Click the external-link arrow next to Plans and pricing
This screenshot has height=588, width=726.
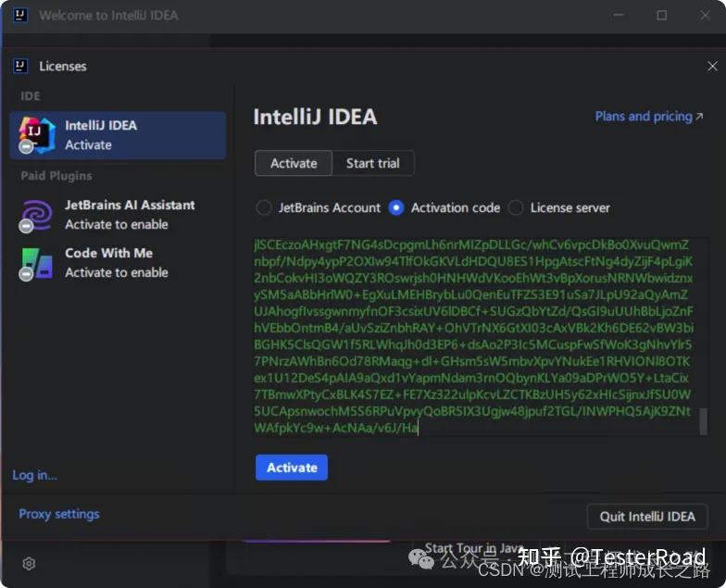[x=699, y=117]
